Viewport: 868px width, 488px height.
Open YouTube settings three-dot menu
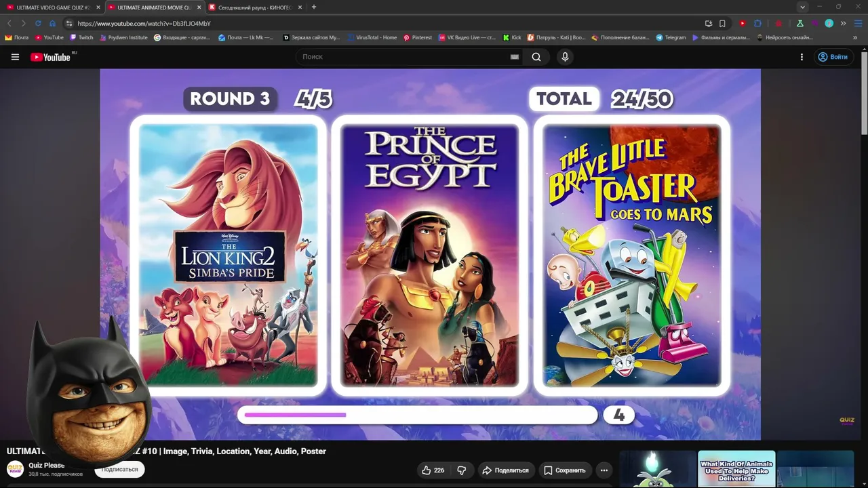(x=802, y=57)
